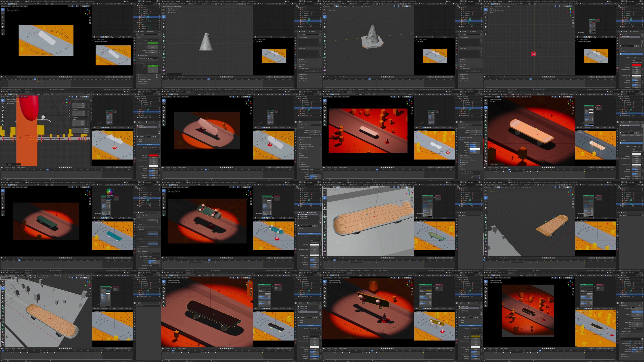Select Camera row in camera-lens frame outliner

click(x=147, y=17)
